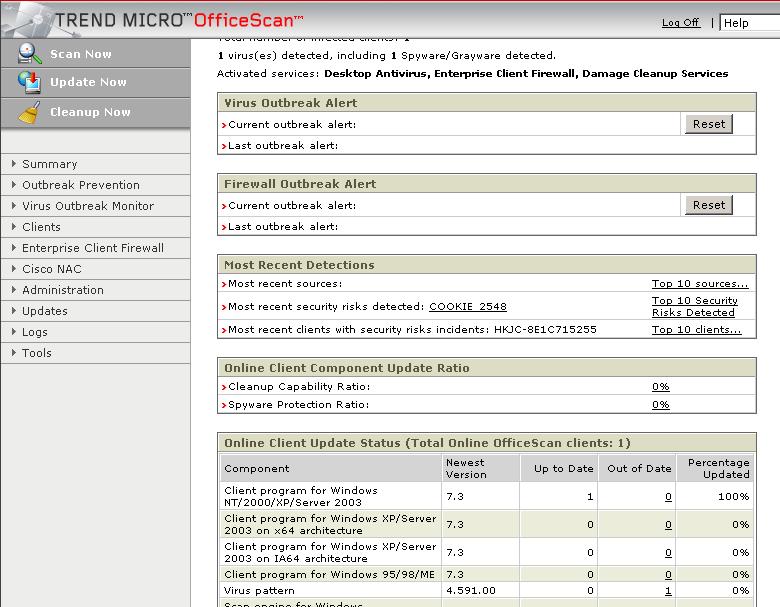Click the Scan Now magnifier icon
Image resolution: width=780 pixels, height=607 pixels.
click(30, 54)
